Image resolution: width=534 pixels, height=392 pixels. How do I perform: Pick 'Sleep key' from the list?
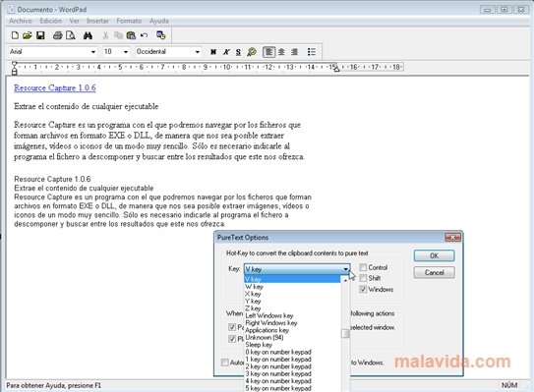click(292, 345)
